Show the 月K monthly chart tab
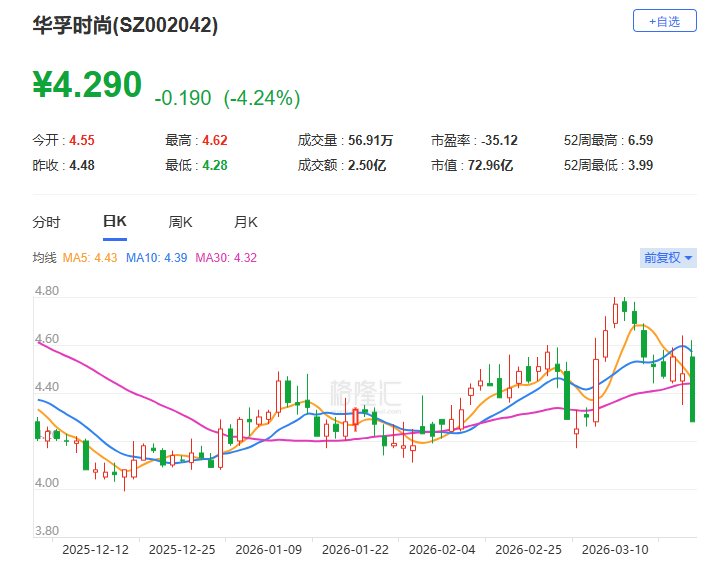 coord(246,222)
